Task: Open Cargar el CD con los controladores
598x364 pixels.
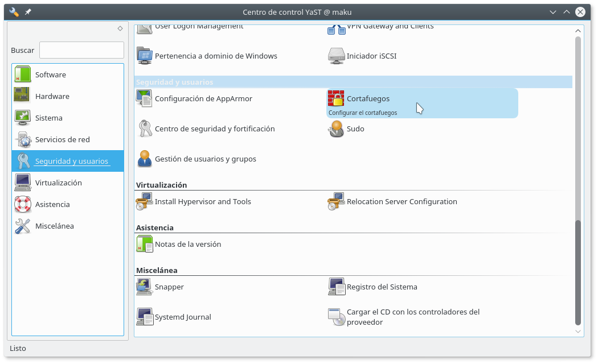Action: click(413, 316)
